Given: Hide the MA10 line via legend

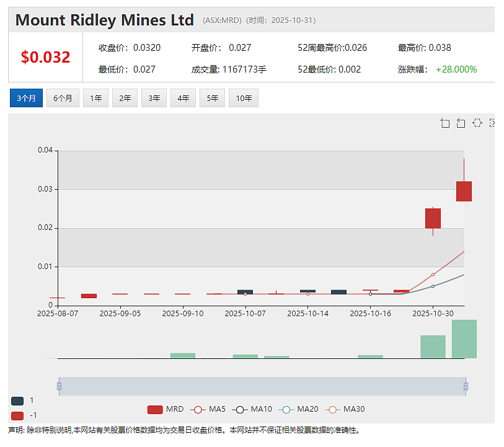Looking at the screenshot, I should coord(252,409).
